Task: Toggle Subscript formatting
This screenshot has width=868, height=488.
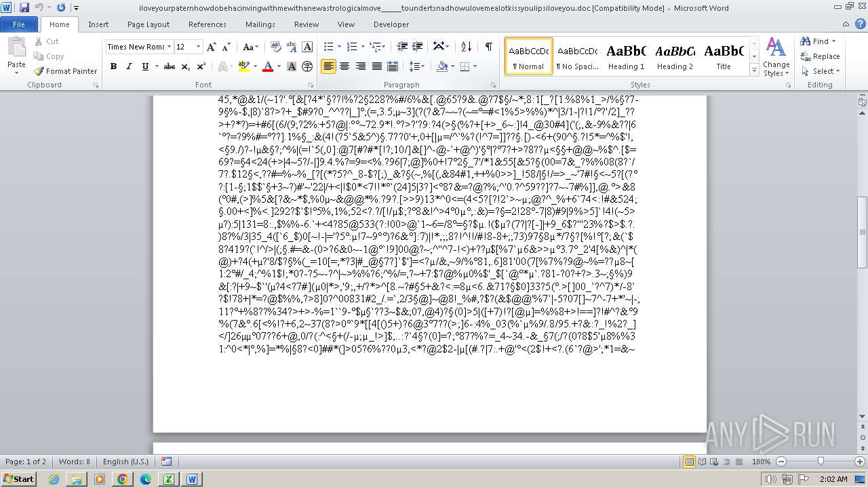Action: 186,66
